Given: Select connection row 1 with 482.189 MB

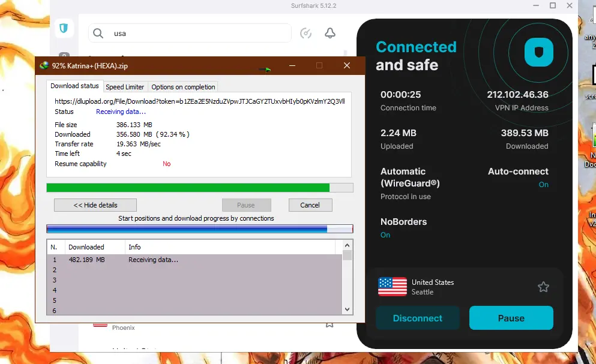Looking at the screenshot, I should 194,260.
